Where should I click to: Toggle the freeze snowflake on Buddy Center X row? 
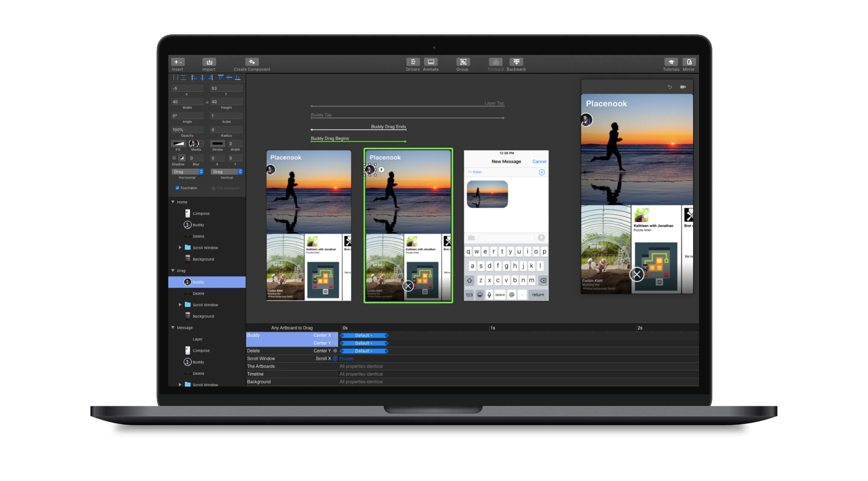(335, 335)
